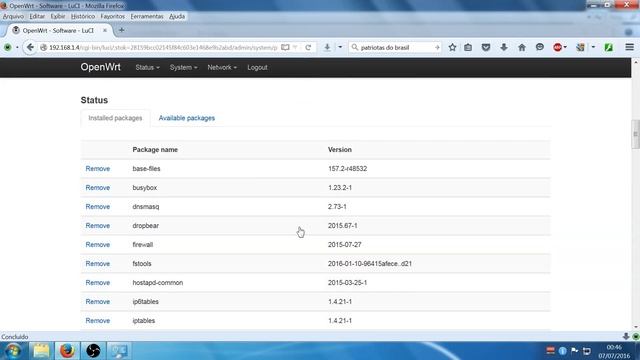Open the Favoritos menu

pyautogui.click(x=112, y=16)
